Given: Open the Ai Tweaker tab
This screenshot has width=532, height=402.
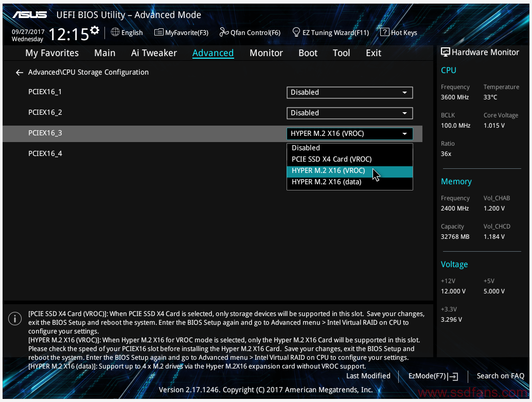Looking at the screenshot, I should point(154,53).
